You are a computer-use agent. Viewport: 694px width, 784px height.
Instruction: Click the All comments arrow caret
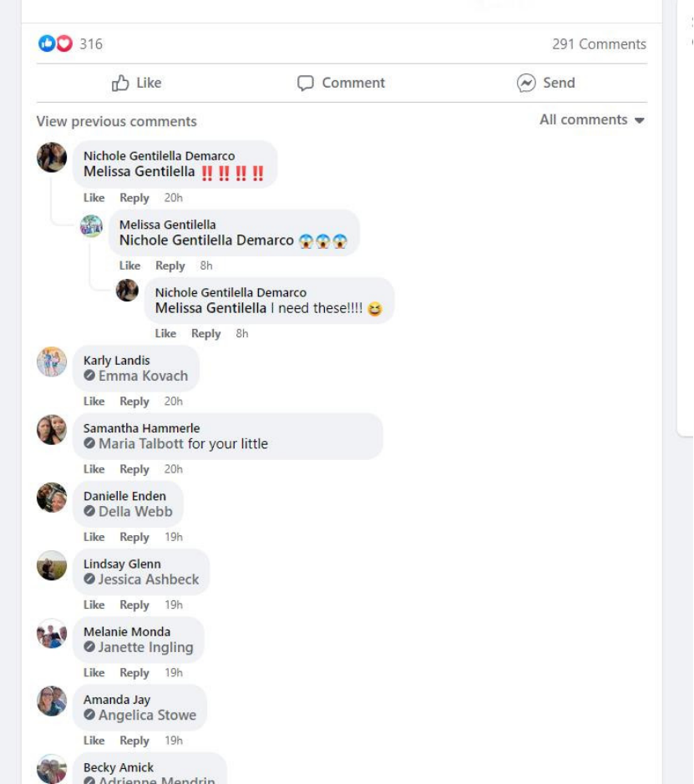click(639, 120)
